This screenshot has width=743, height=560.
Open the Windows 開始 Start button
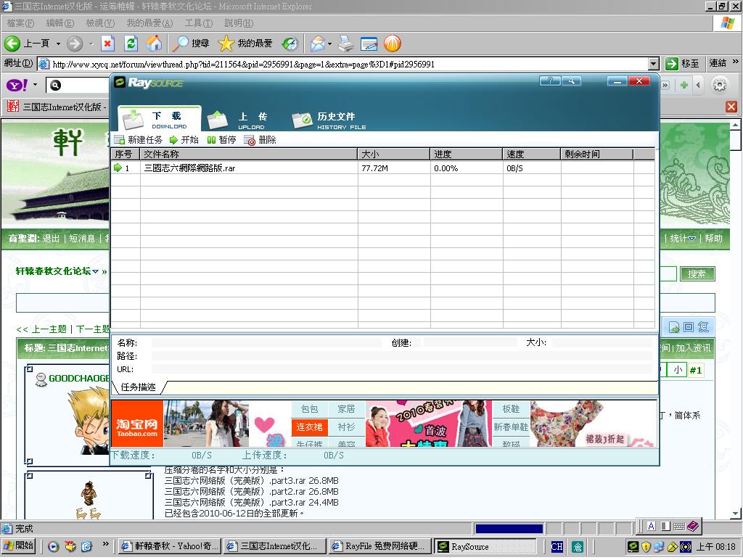[20, 546]
